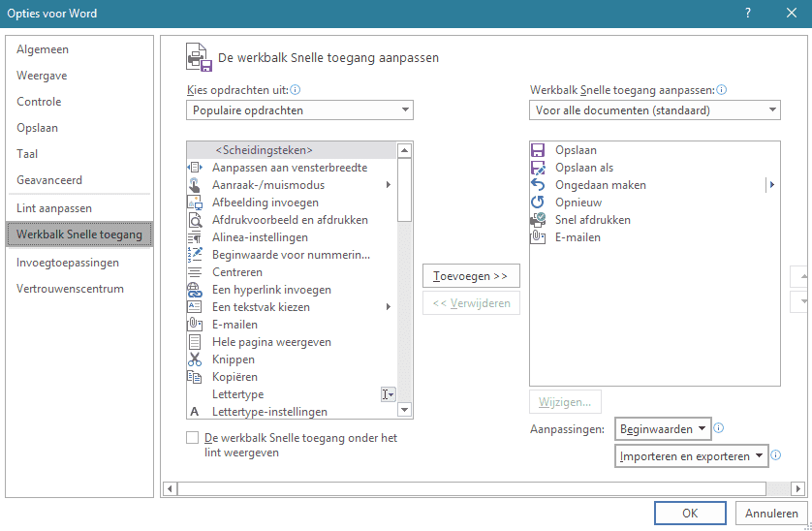Click the Opslaan floppy disk icon

pyautogui.click(x=538, y=150)
